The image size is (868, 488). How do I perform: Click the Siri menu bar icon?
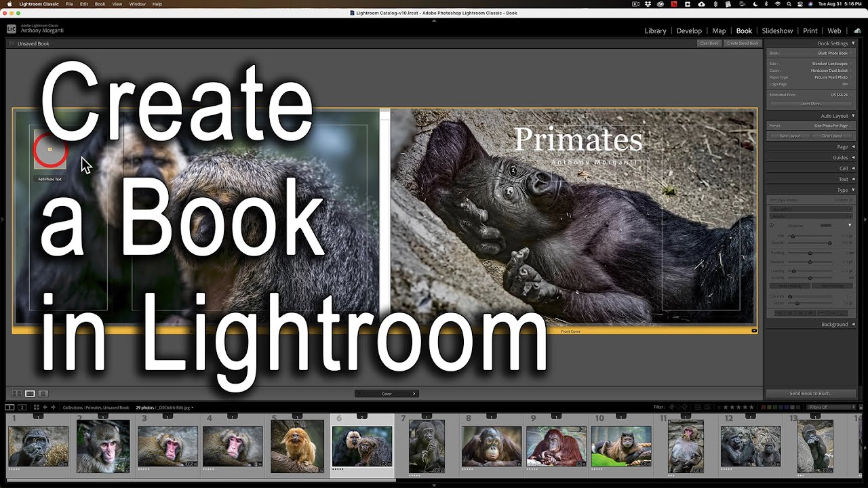811,4
